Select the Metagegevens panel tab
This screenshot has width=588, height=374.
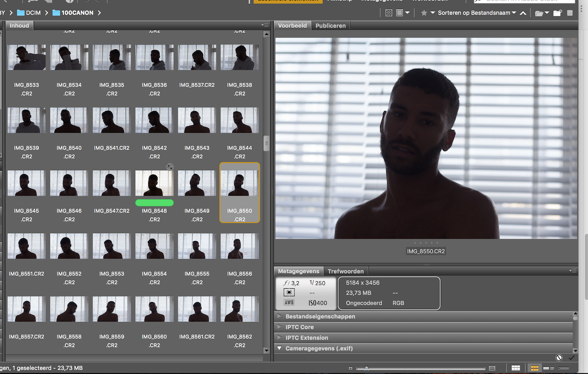click(x=299, y=271)
